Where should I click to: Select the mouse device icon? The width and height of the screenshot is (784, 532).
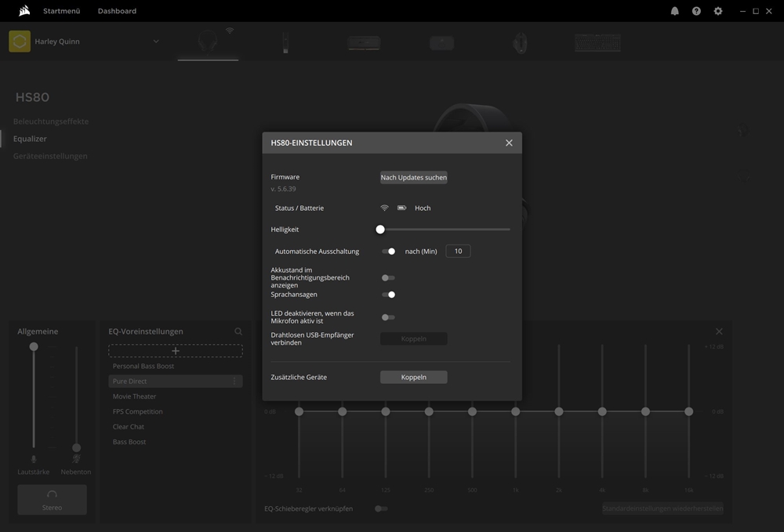point(520,42)
